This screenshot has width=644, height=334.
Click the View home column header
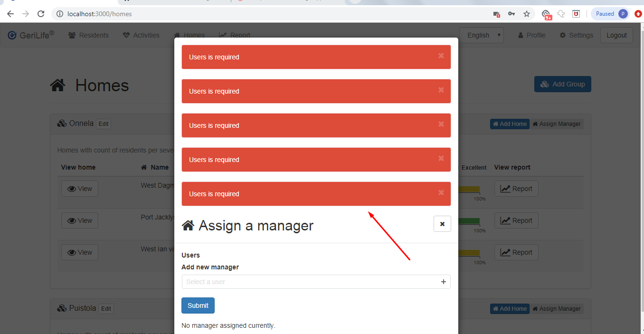point(78,167)
